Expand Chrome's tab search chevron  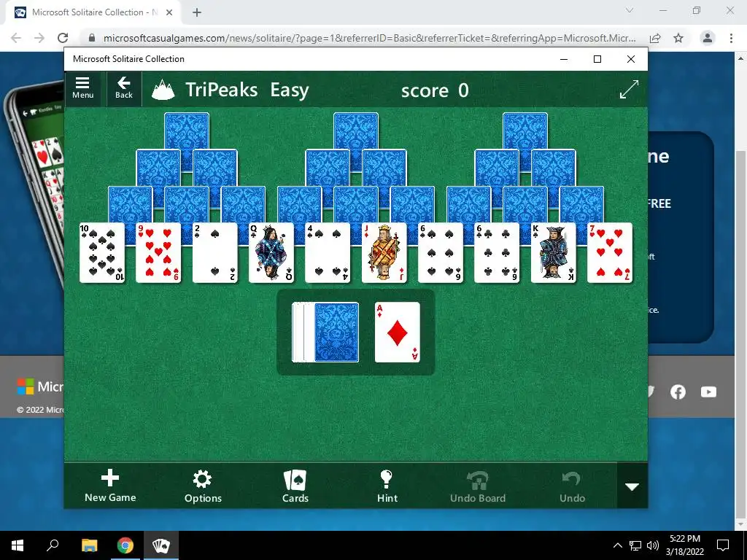tap(630, 10)
